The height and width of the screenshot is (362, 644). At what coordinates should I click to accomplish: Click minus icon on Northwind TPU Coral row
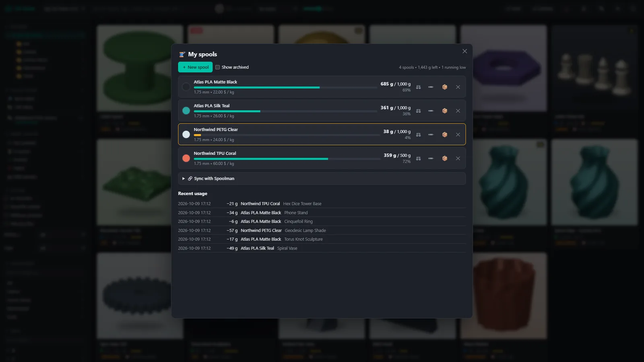[x=431, y=158]
